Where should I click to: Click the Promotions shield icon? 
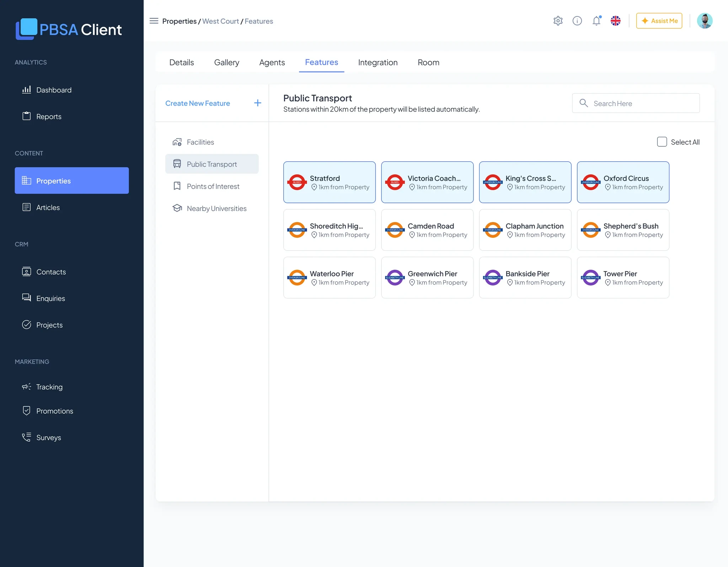(27, 411)
